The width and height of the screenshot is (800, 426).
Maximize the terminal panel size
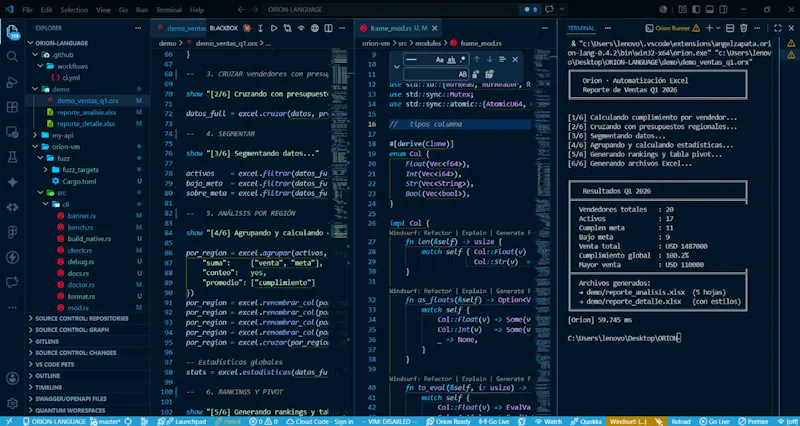coord(778,29)
